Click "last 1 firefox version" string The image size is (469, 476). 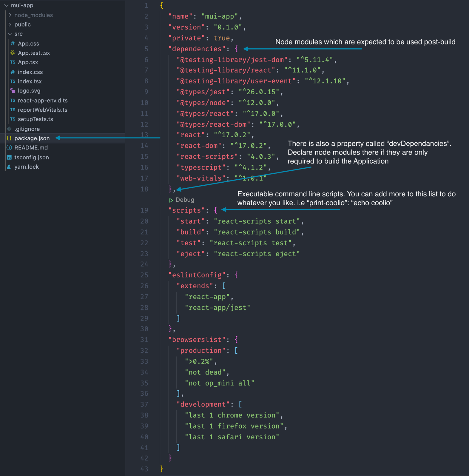pyautogui.click(x=234, y=426)
